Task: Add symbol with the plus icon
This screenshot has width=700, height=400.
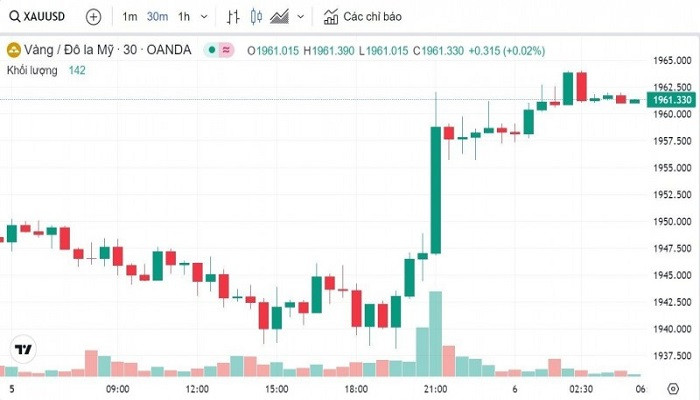Action: pos(93,17)
